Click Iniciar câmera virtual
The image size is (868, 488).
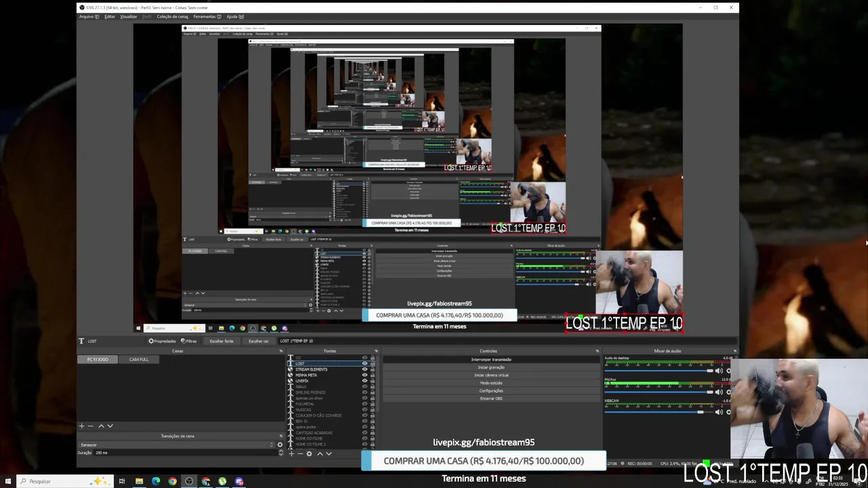coord(492,375)
